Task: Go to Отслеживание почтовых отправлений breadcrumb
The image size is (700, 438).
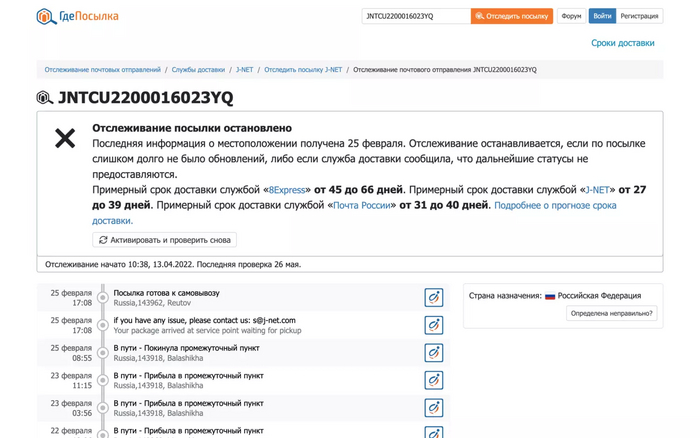Action: pos(102,70)
